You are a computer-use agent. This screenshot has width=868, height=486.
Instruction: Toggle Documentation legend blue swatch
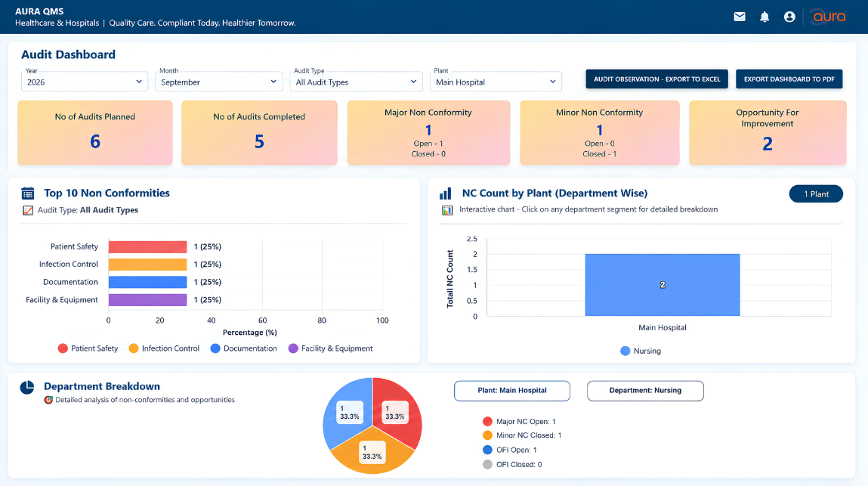click(215, 348)
